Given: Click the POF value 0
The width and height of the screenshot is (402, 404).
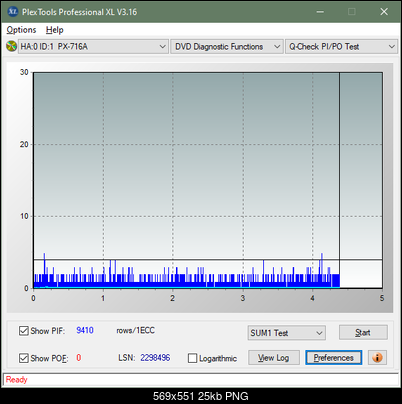Looking at the screenshot, I should click(x=79, y=358).
